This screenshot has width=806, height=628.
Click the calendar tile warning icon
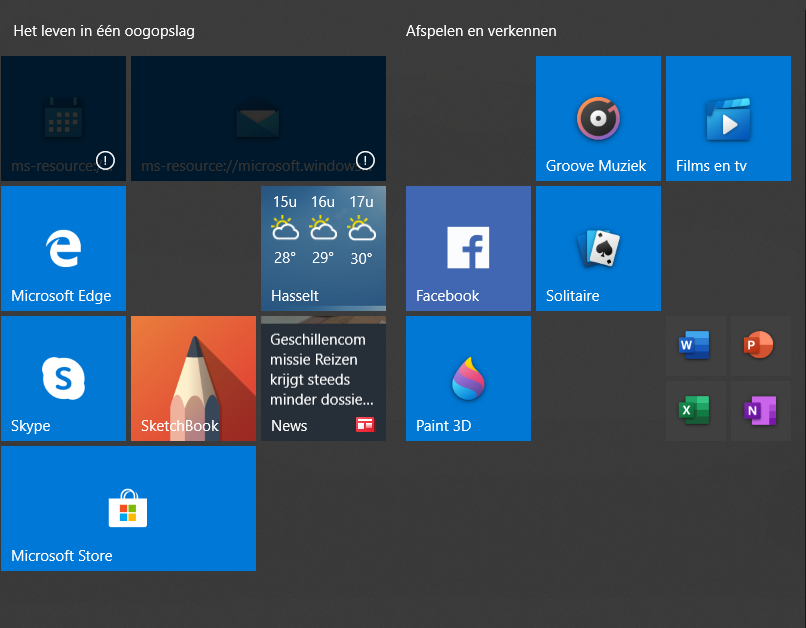[105, 160]
